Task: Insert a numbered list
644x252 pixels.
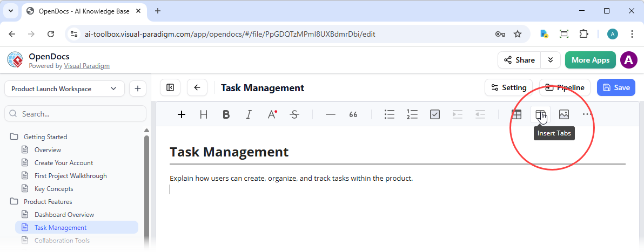Action: coord(412,114)
